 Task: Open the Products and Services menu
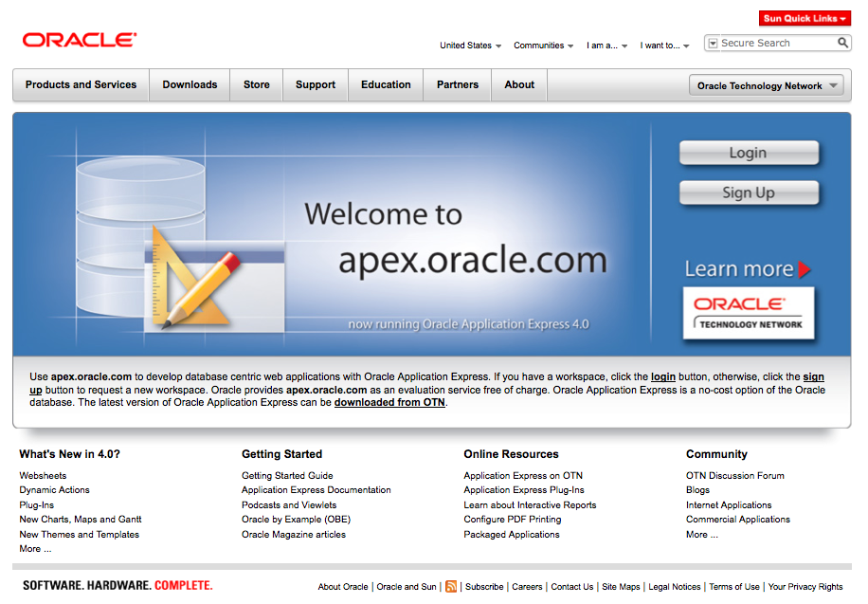point(81,84)
